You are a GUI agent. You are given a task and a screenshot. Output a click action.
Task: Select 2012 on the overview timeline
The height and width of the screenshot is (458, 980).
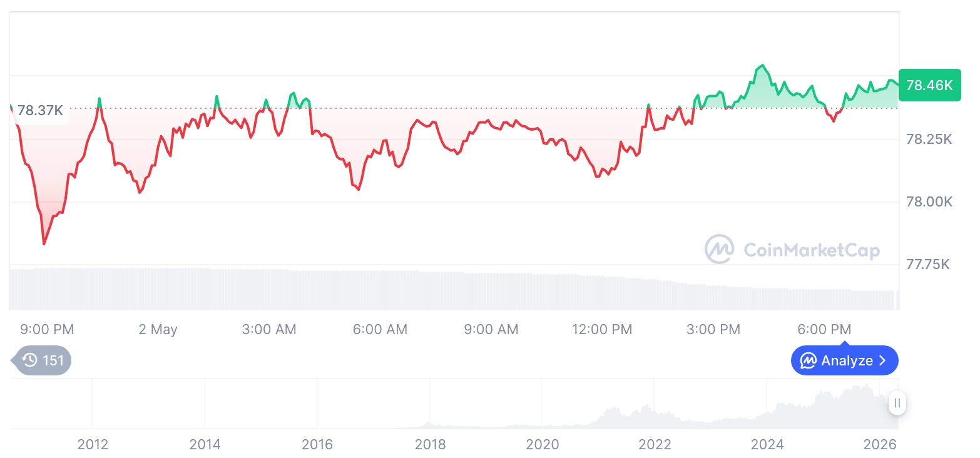[x=93, y=444]
